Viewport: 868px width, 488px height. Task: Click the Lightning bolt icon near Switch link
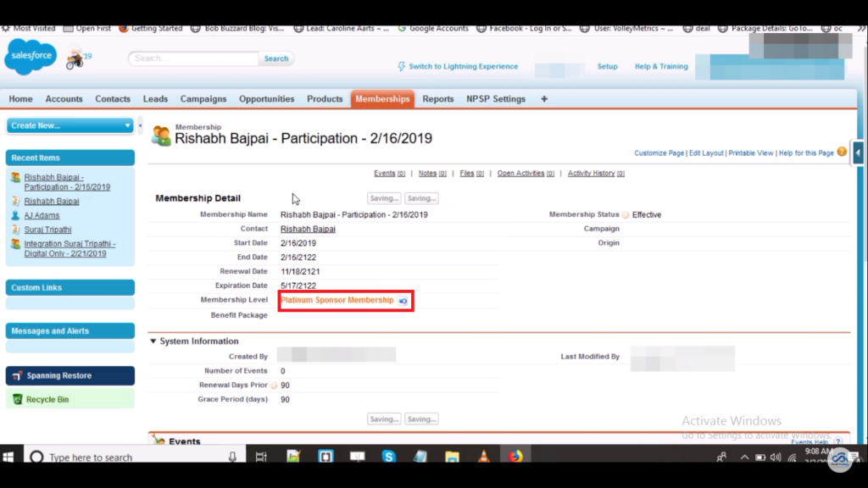click(402, 67)
